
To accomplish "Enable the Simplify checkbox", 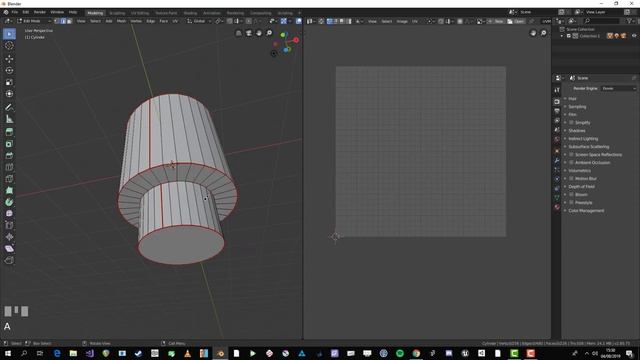I will click(x=571, y=122).
